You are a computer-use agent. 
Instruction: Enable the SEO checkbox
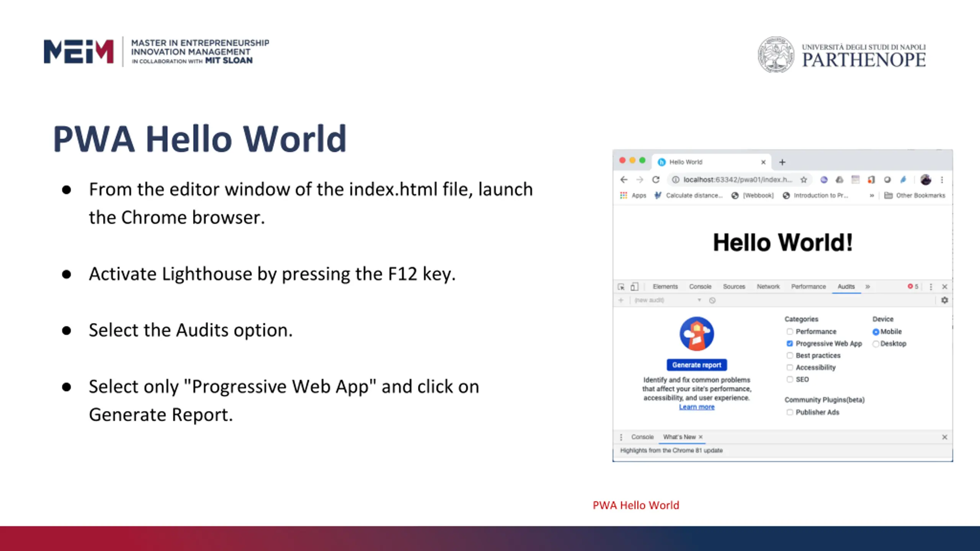789,380
